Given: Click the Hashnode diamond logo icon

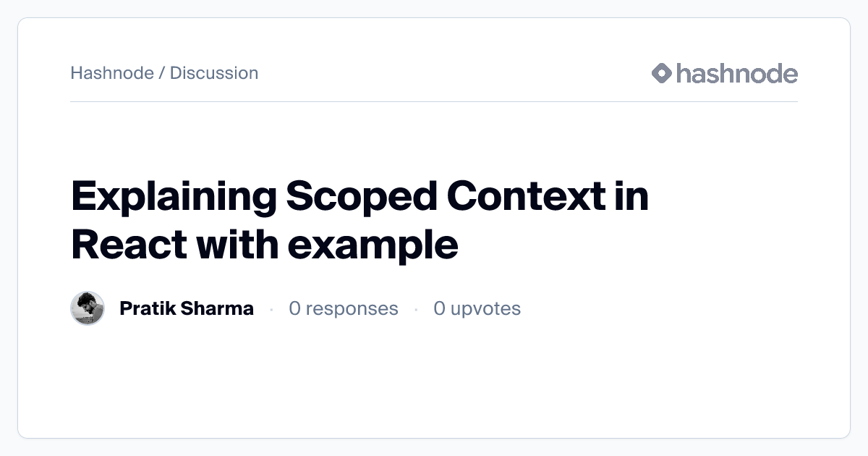Looking at the screenshot, I should [662, 73].
